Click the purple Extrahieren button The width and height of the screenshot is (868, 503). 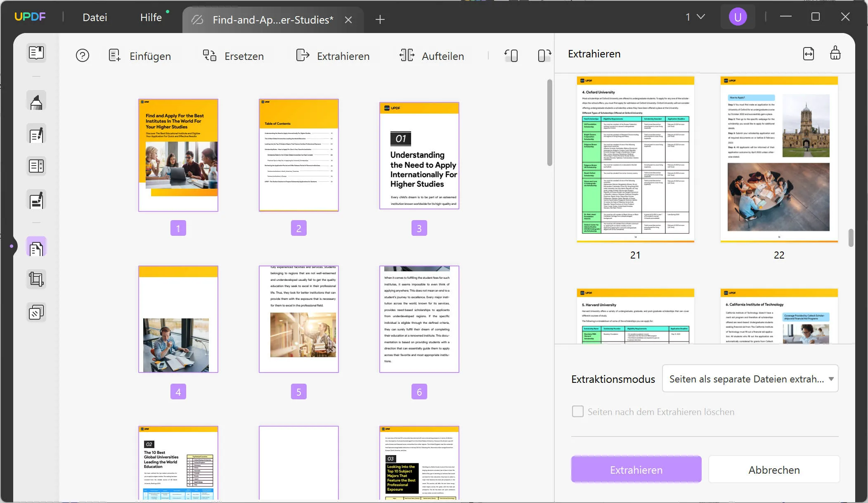click(636, 470)
